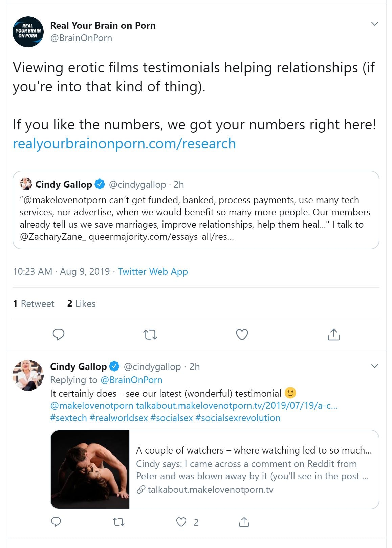Reply to Cindy Gallop's reply tweet
The width and height of the screenshot is (392, 548).
[x=56, y=522]
